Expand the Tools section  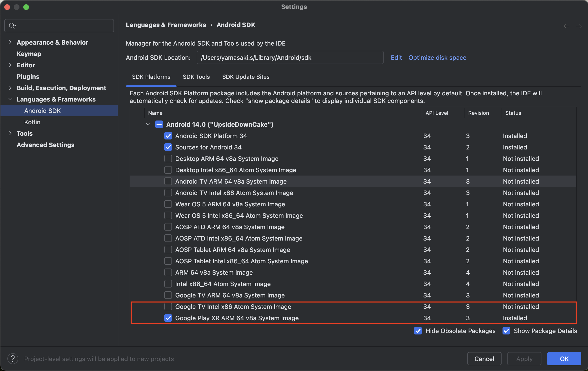(10, 133)
